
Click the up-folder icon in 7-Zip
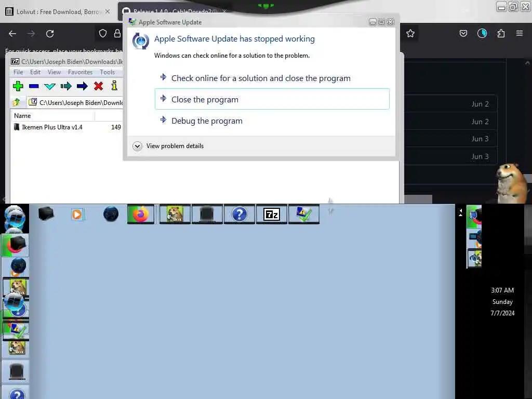pyautogui.click(x=16, y=102)
